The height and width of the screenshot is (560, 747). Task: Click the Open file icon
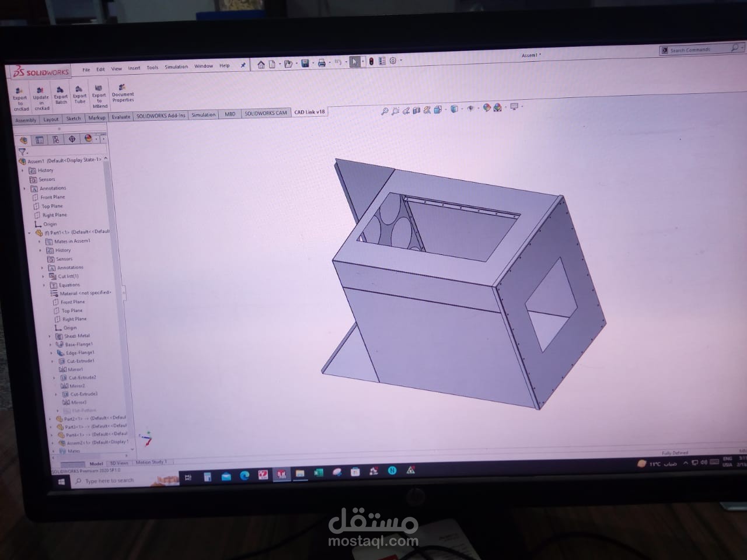[288, 64]
